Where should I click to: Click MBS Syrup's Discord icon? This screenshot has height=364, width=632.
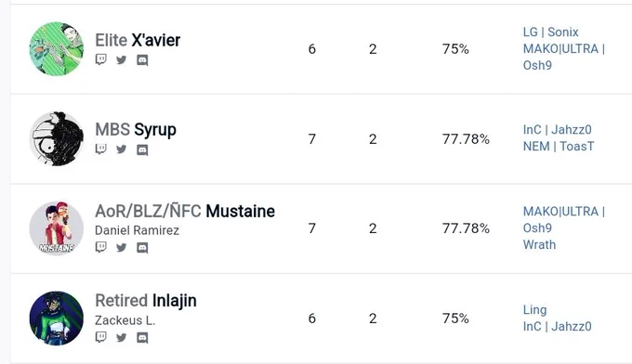[x=142, y=150]
